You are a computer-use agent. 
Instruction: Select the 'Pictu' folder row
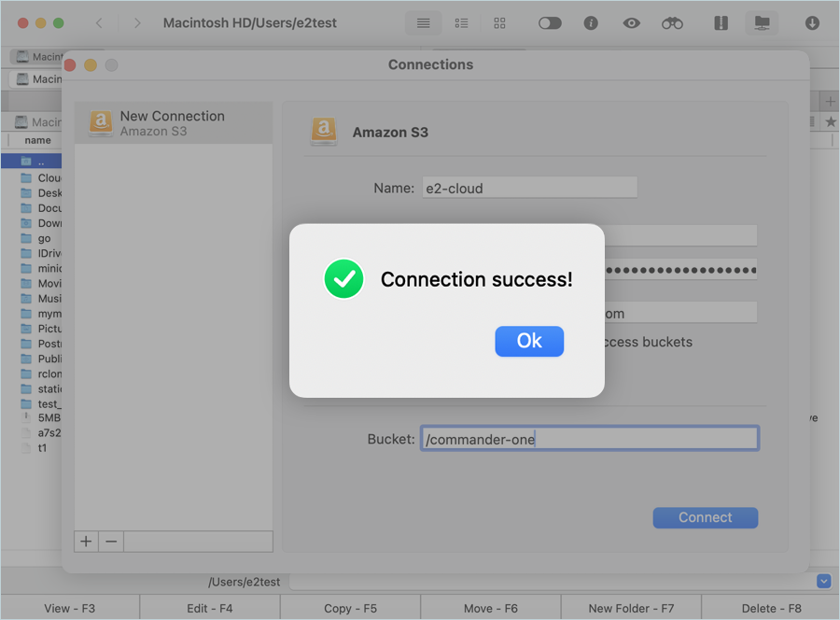click(32, 329)
